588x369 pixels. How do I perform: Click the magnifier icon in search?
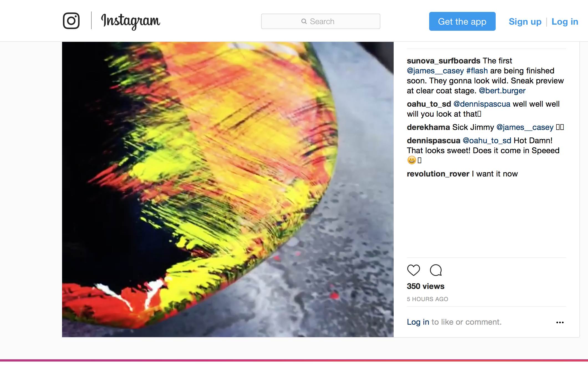pos(304,21)
